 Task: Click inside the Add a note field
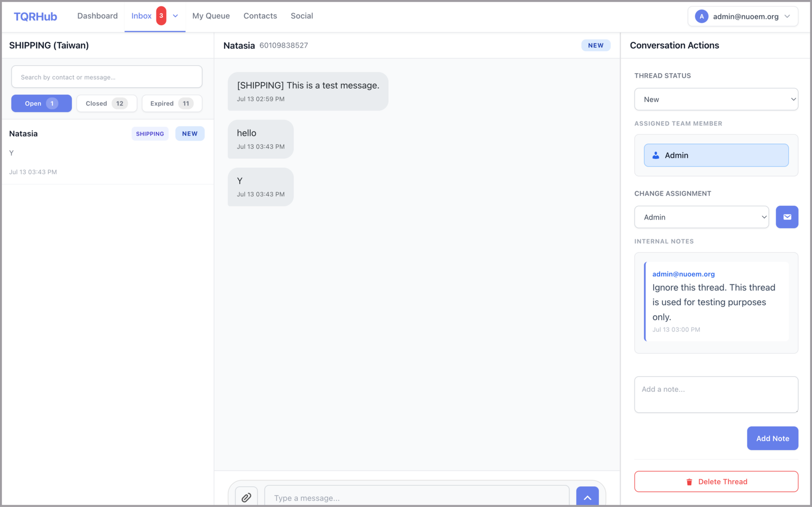click(x=716, y=394)
